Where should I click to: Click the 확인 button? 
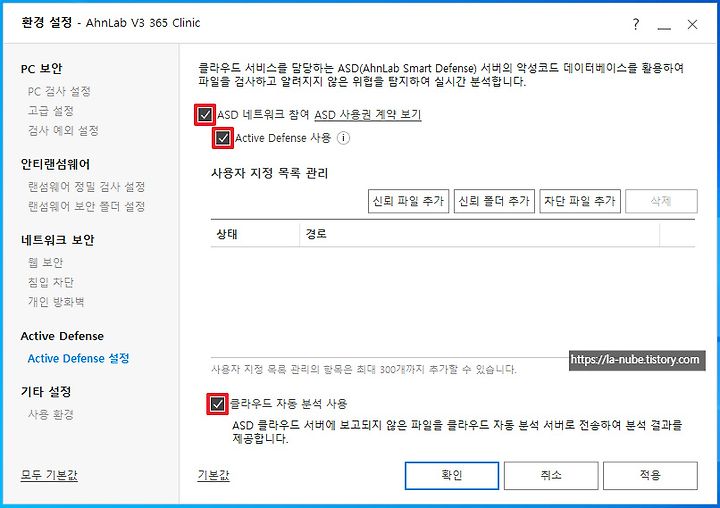pos(452,475)
